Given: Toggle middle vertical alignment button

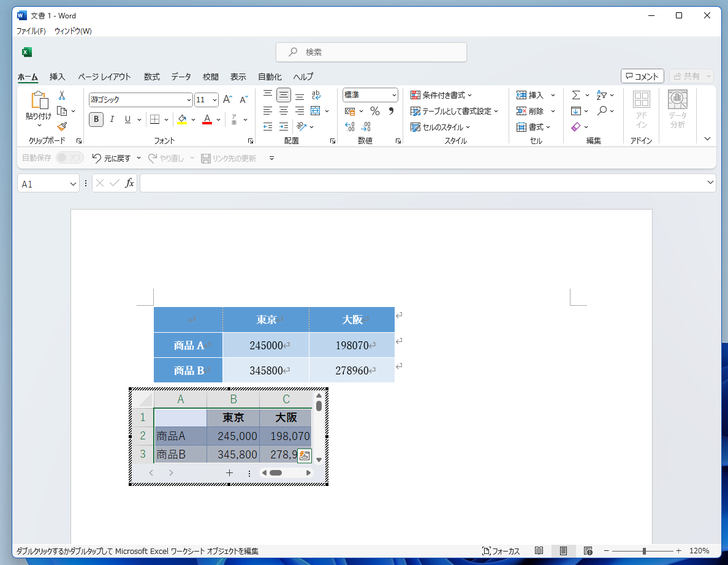Looking at the screenshot, I should point(284,95).
